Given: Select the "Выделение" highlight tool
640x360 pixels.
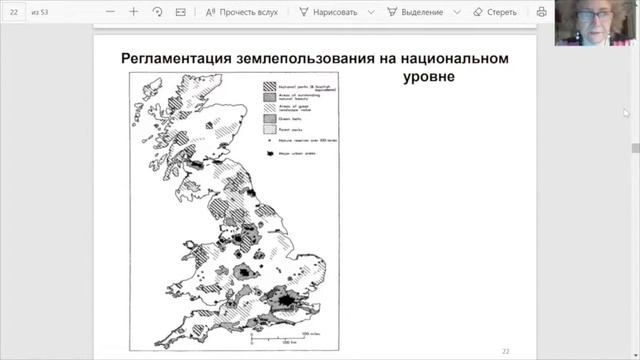Looking at the screenshot, I should coord(415,12).
